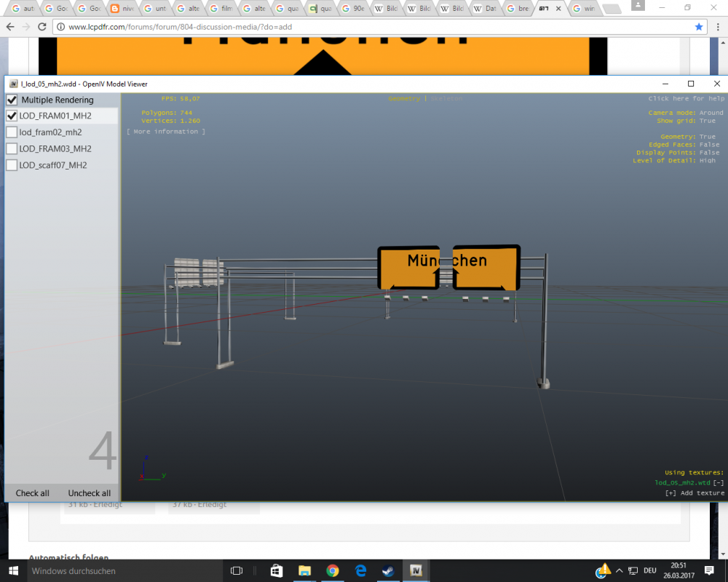728x582 pixels.
Task: Click the warning icon in the system tray
Action: 604,570
